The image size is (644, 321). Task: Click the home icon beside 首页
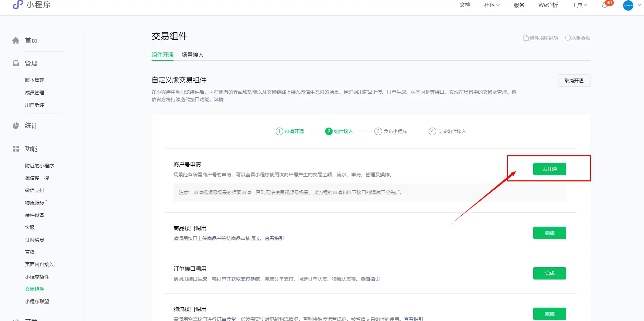16,40
